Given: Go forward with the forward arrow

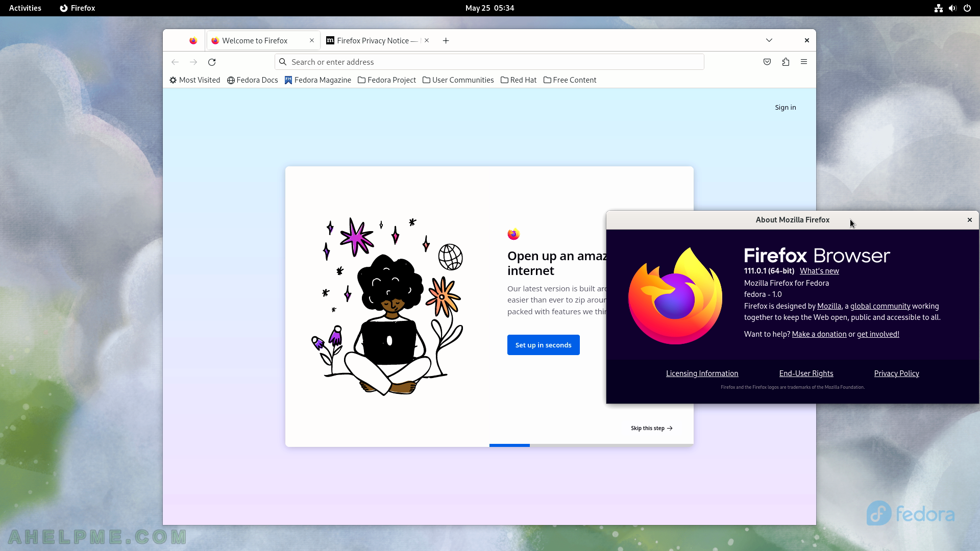Looking at the screenshot, I should [x=193, y=62].
